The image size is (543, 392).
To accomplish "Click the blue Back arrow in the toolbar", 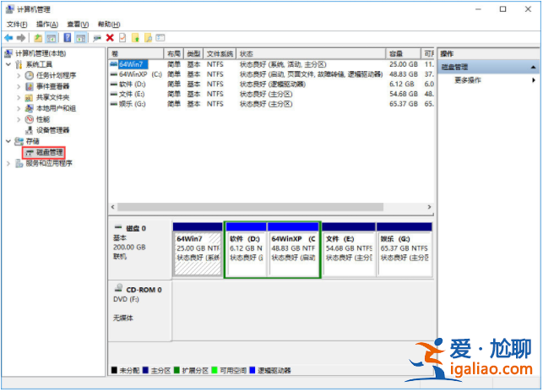I will 8,38.
